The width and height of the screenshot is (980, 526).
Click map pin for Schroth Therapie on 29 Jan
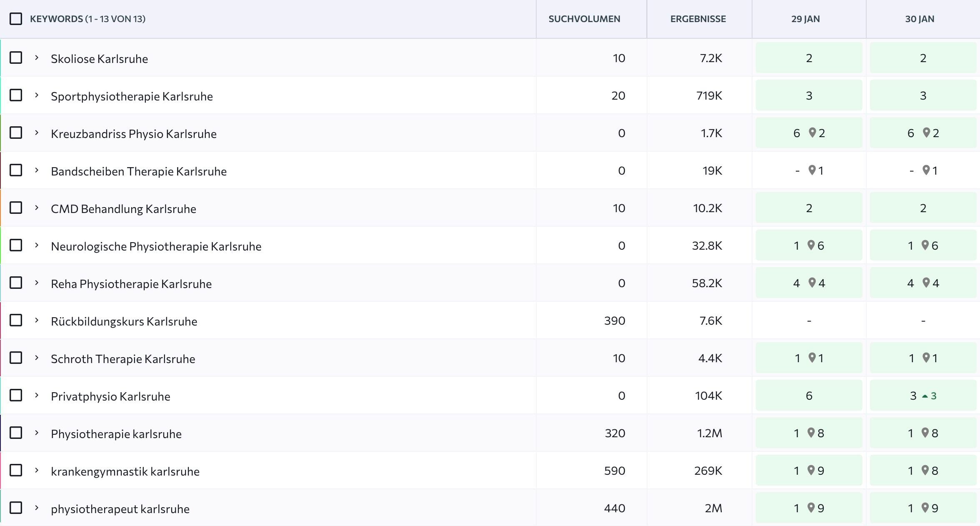pyautogui.click(x=812, y=358)
